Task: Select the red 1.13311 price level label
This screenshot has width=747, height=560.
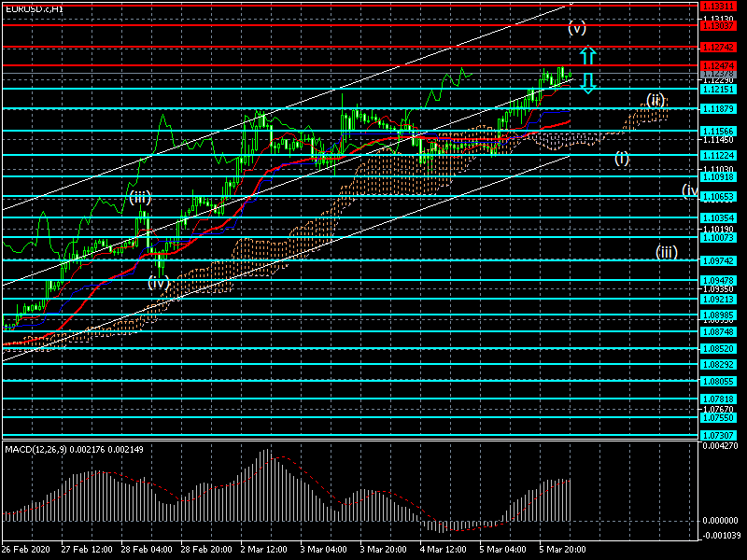Action: pyautogui.click(x=717, y=7)
